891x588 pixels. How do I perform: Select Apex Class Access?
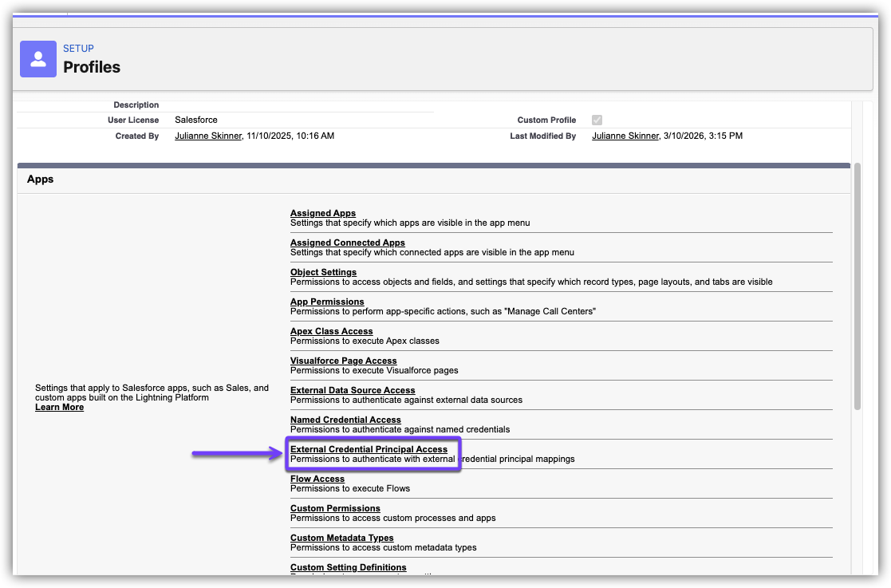tap(331, 331)
